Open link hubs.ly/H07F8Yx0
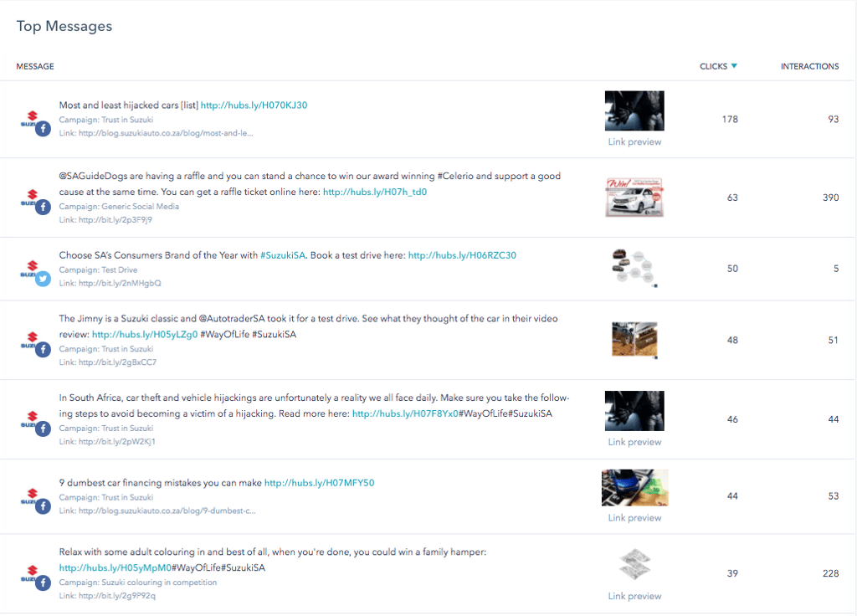 coord(405,413)
